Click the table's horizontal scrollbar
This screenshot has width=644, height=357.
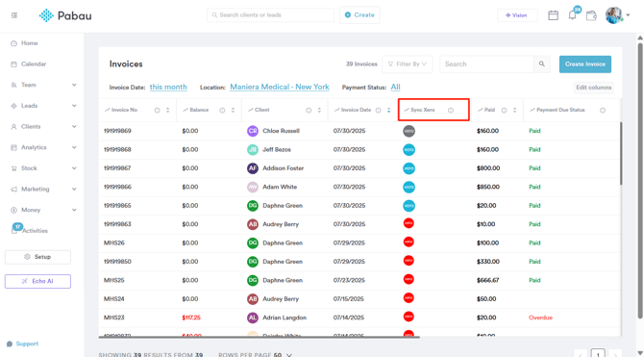260,337
